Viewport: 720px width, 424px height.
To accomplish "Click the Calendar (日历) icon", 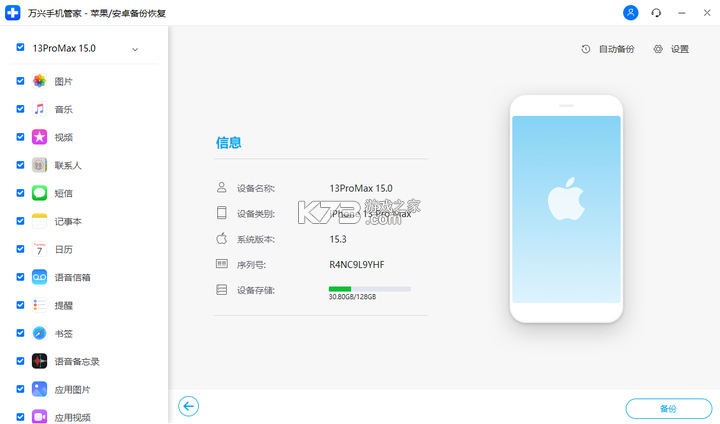I will click(39, 249).
